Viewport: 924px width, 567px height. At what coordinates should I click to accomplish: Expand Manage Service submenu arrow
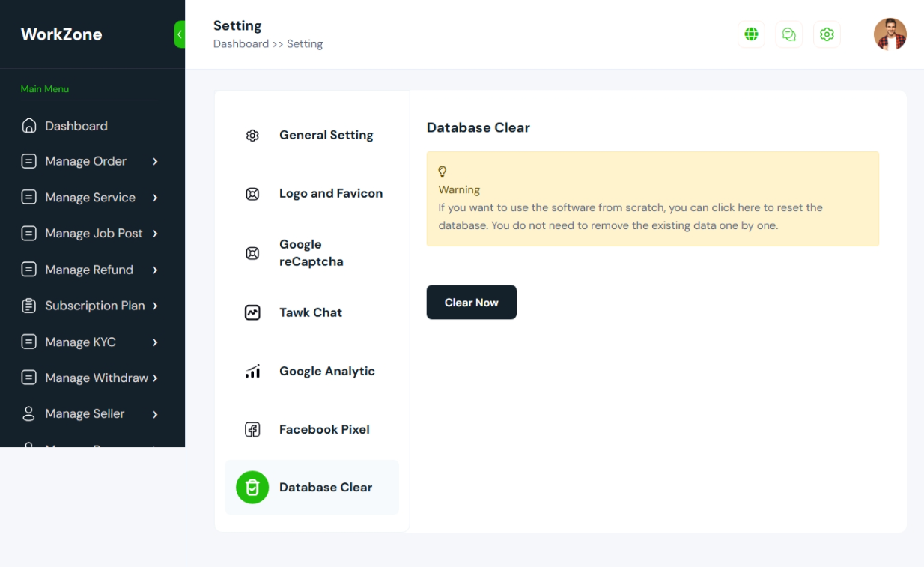point(155,198)
